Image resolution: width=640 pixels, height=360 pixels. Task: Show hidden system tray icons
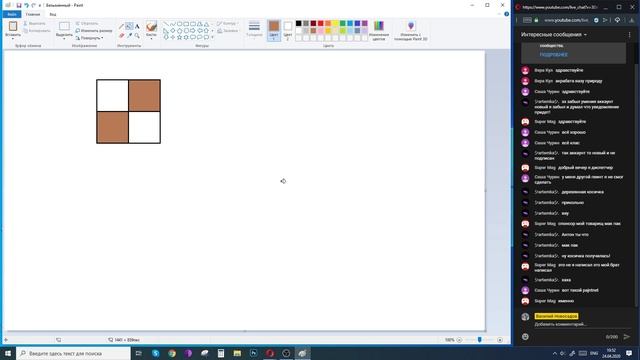[x=554, y=353]
